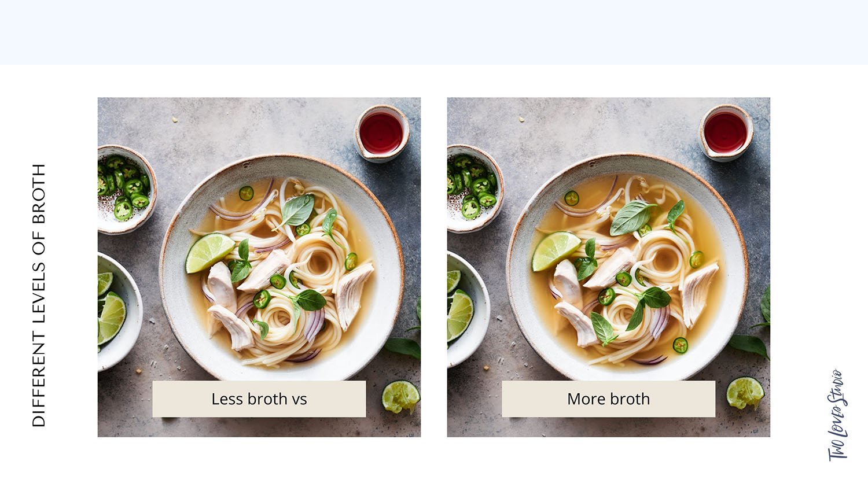Screen dimensions: 868x487
Task: Pick the sliced jalapeño bowl in Less broth photo
Action: tap(125, 189)
